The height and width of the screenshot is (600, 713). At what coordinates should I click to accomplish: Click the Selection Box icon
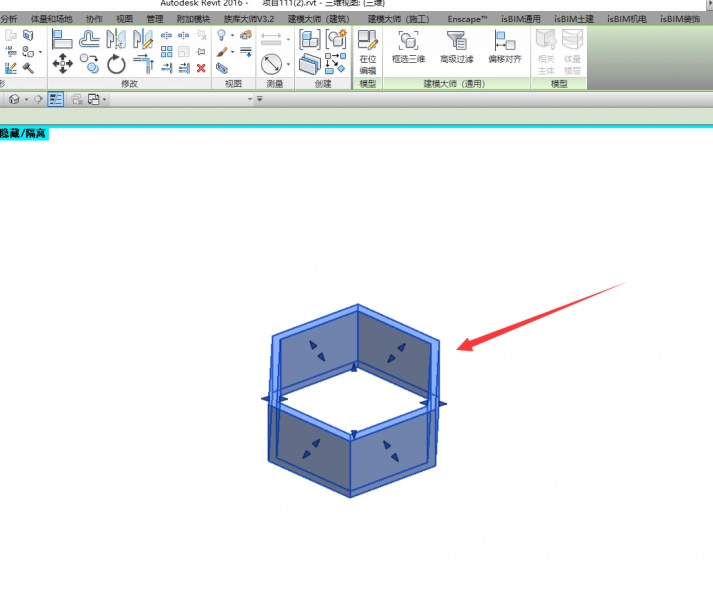[222, 68]
